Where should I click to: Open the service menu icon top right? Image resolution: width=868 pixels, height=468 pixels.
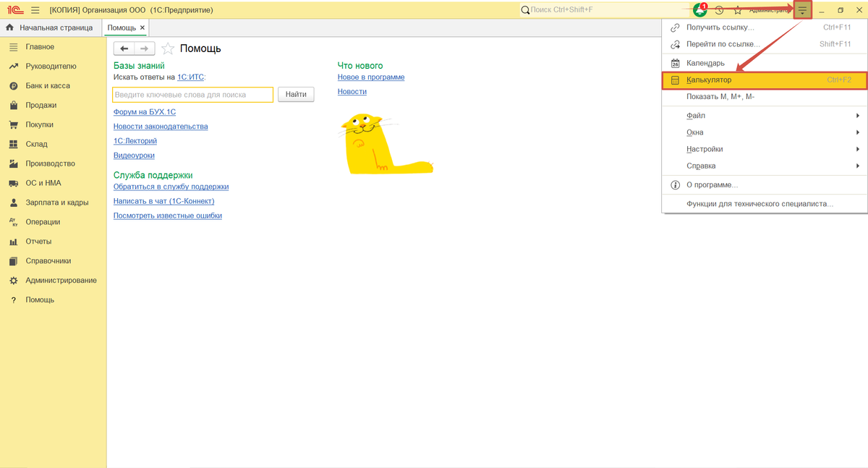802,10
